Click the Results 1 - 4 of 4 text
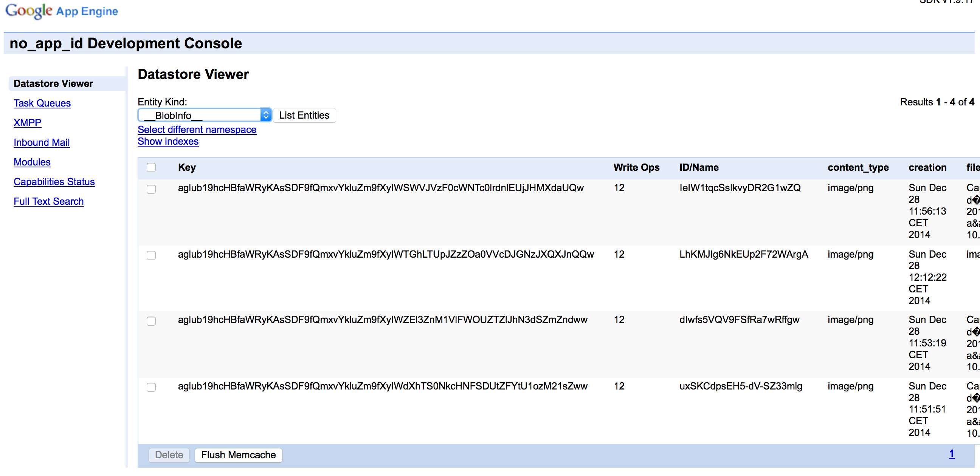Image resolution: width=980 pixels, height=476 pixels. tap(937, 102)
